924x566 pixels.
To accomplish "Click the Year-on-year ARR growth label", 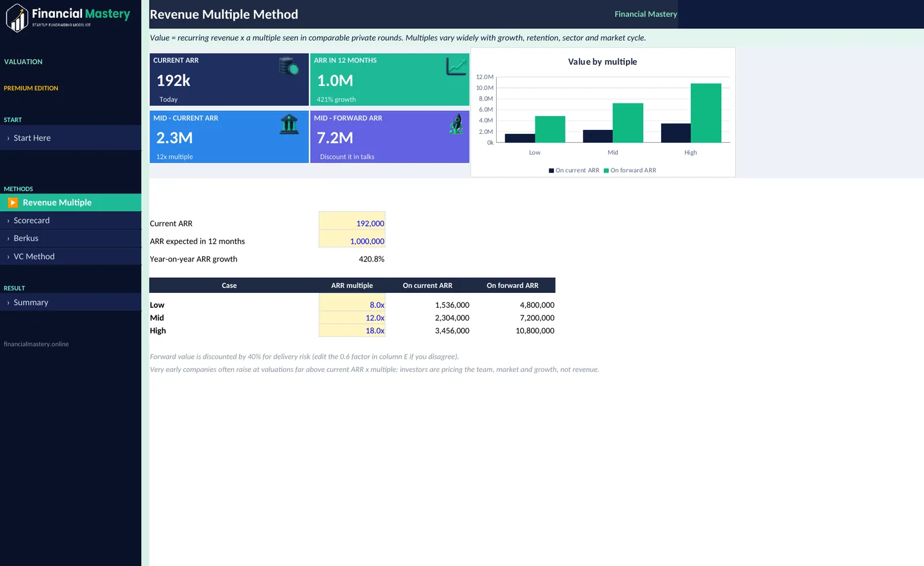I will pos(193,259).
